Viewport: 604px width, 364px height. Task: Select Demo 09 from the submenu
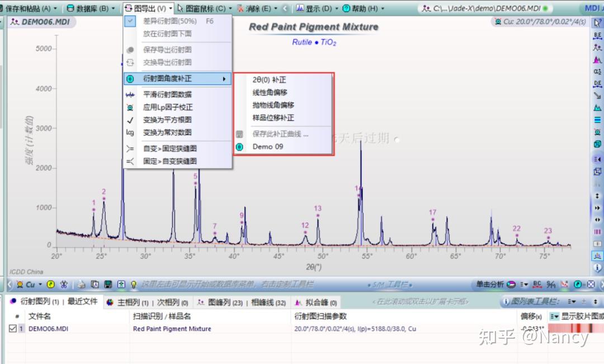(267, 148)
